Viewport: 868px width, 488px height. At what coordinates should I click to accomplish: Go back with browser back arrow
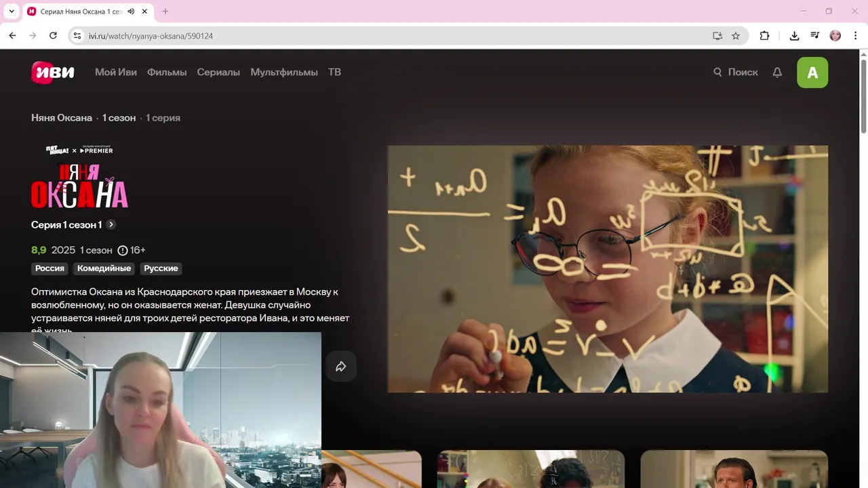click(12, 36)
